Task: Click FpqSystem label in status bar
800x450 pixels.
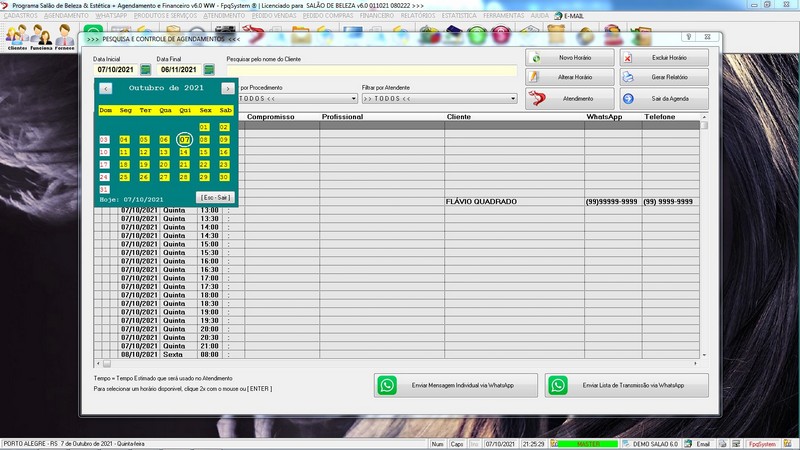Action: coord(762,444)
